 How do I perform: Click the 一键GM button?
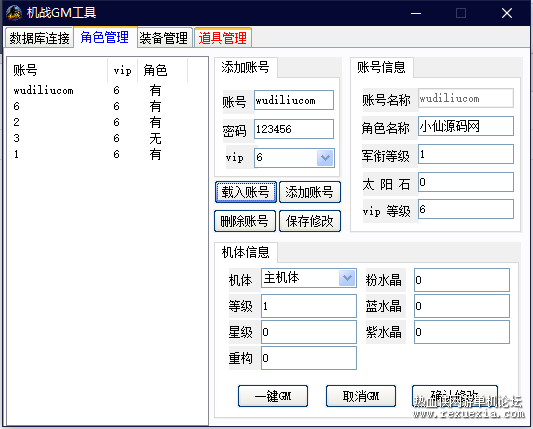click(x=273, y=396)
